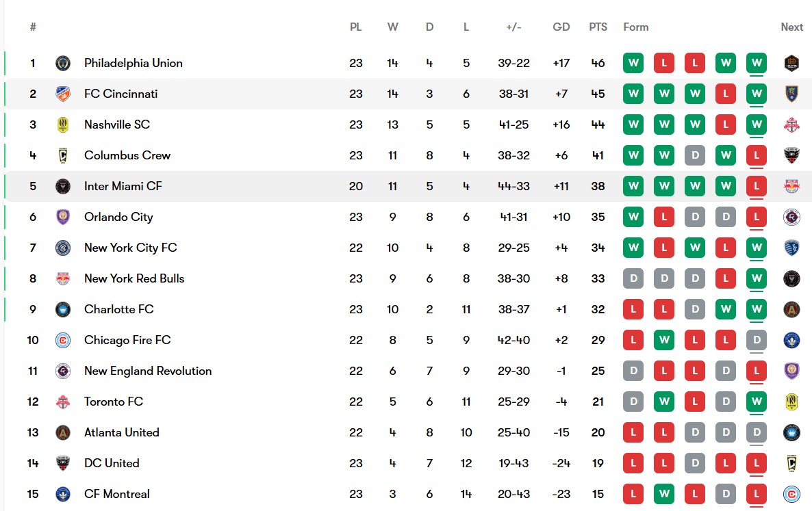Click the FC Cincinnati team logo
The image size is (812, 511).
tap(63, 94)
